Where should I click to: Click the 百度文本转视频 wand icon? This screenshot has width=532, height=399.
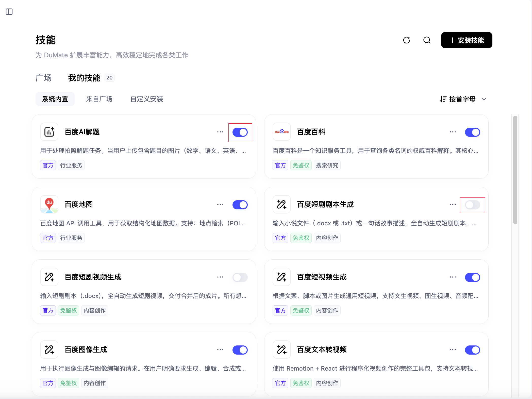click(282, 350)
